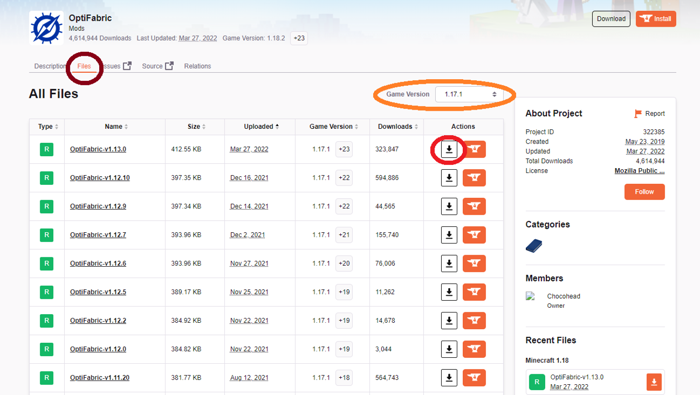Image resolution: width=700 pixels, height=395 pixels.
Task: Click green R badge in Recent Files
Action: coord(537,382)
